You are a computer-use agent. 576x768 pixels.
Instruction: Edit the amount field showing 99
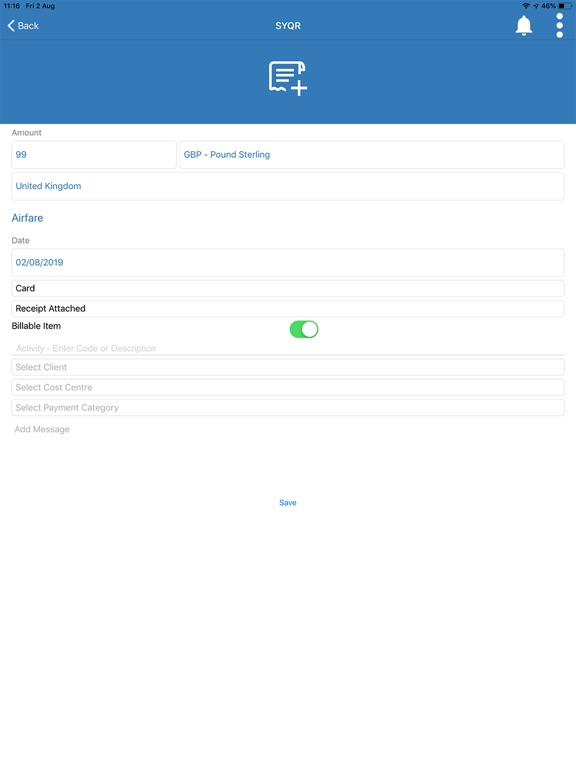coord(94,155)
